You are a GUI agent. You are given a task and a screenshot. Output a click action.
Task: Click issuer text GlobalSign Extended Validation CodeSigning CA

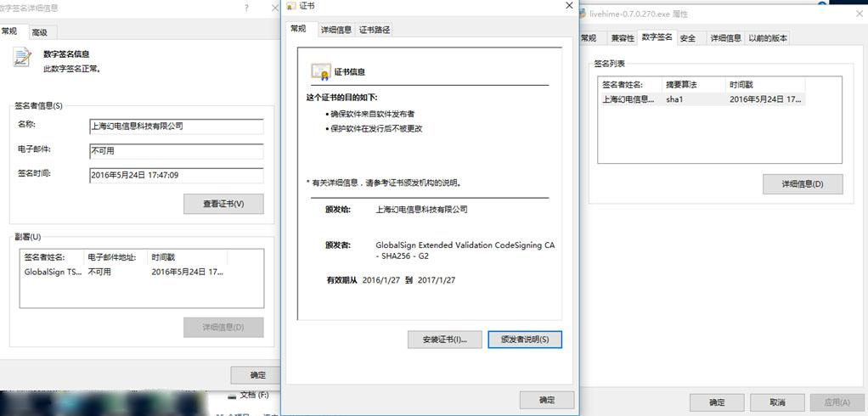click(465, 250)
